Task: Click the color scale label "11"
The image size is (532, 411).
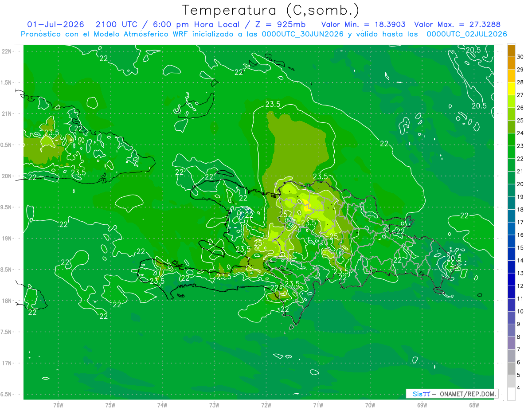Action: click(x=520, y=298)
